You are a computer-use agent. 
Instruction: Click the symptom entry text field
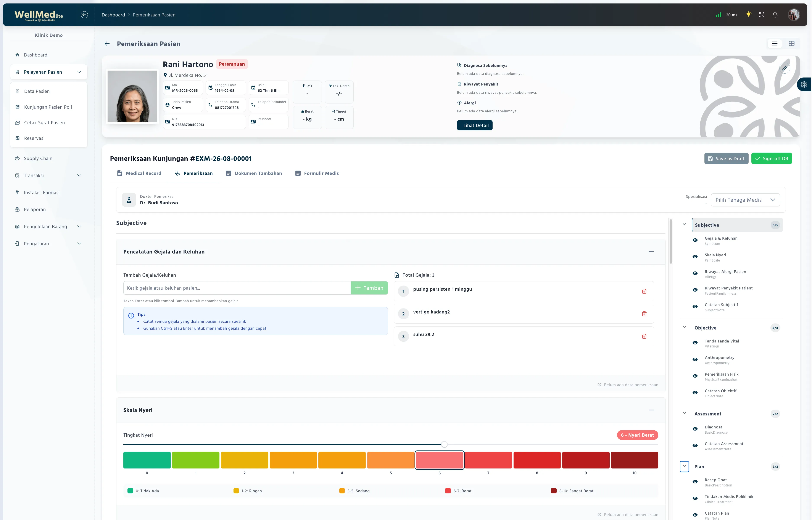237,288
